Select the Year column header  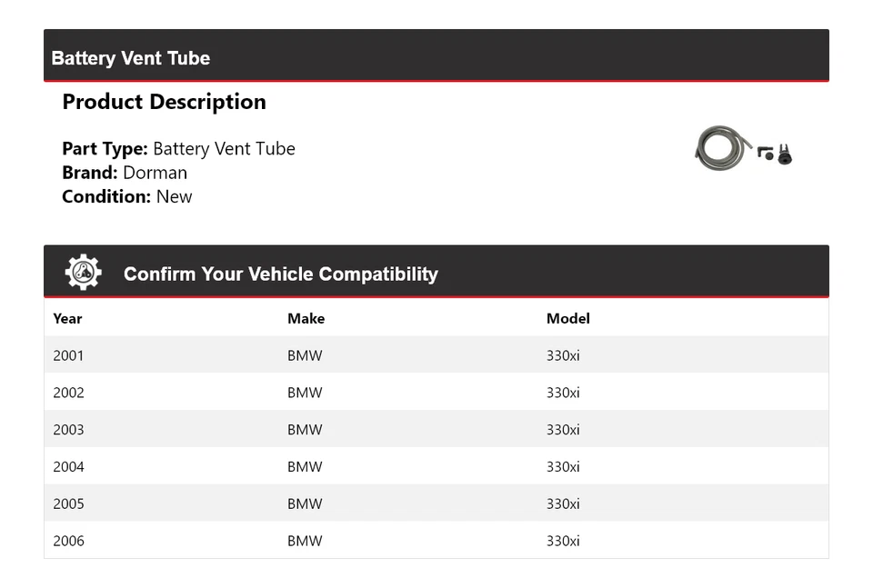tap(67, 318)
